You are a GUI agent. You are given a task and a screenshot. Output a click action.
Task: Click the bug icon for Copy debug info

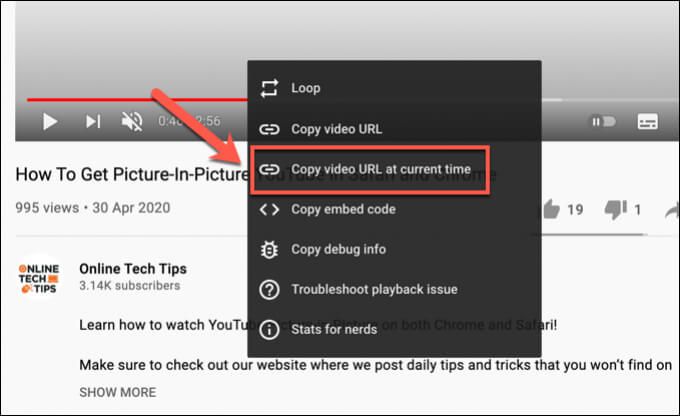click(269, 249)
